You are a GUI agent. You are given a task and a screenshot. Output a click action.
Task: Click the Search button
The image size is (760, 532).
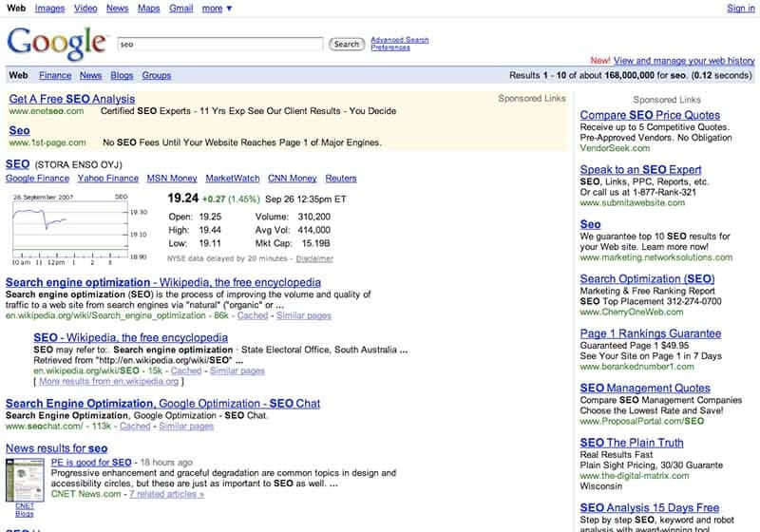point(347,44)
